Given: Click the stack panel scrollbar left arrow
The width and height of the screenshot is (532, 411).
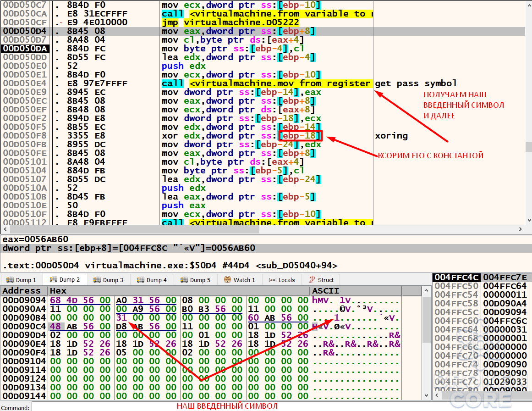Looking at the screenshot, I should tap(437, 395).
